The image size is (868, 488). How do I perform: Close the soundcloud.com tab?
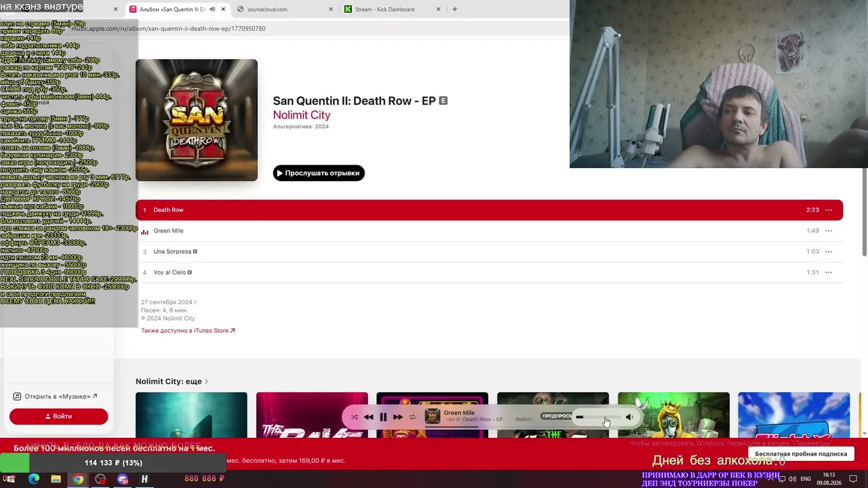(331, 9)
